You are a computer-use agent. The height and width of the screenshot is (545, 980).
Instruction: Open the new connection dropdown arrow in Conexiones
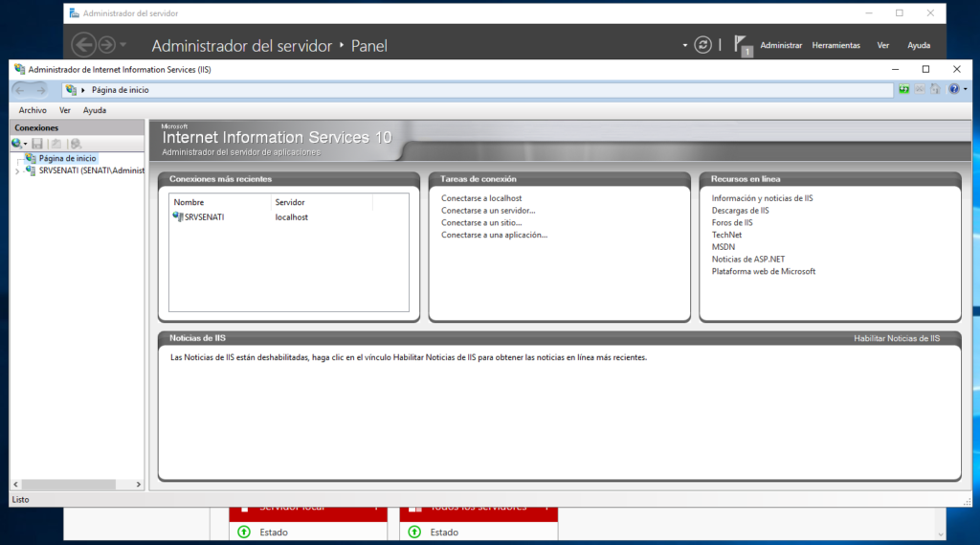tap(26, 145)
